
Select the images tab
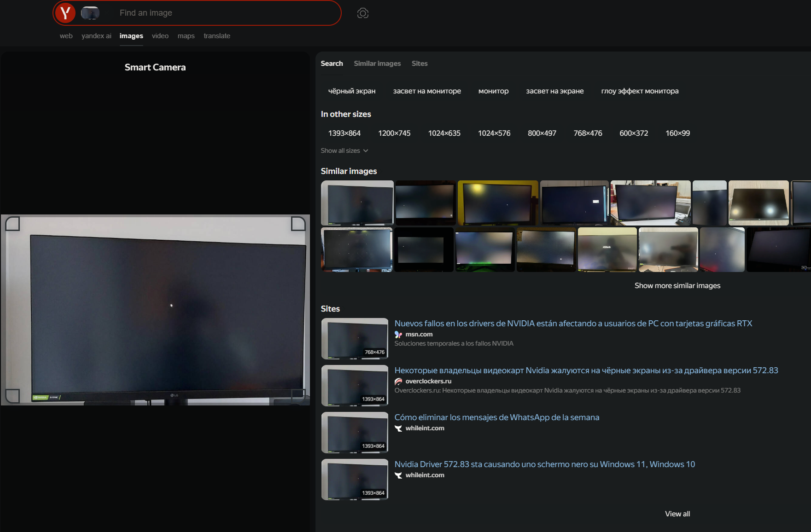[131, 36]
